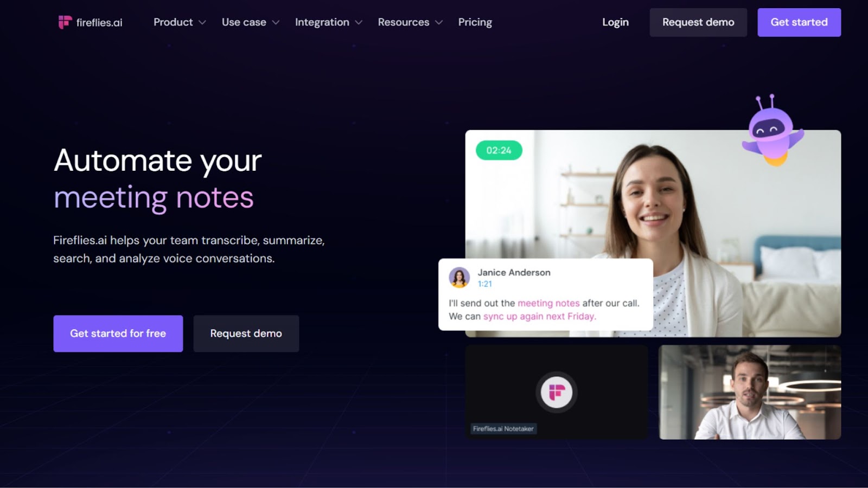
Task: Click the 1:21 timestamp in transcript
Action: tap(484, 284)
